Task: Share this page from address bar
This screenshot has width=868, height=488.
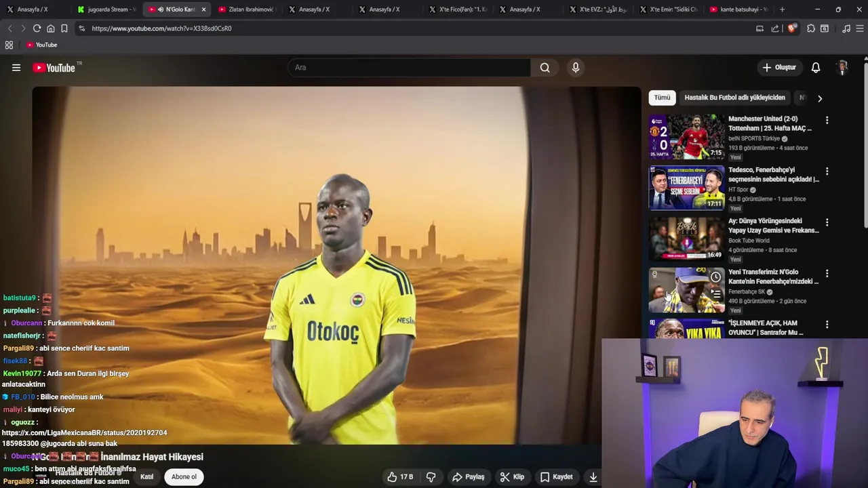Action: pyautogui.click(x=774, y=28)
